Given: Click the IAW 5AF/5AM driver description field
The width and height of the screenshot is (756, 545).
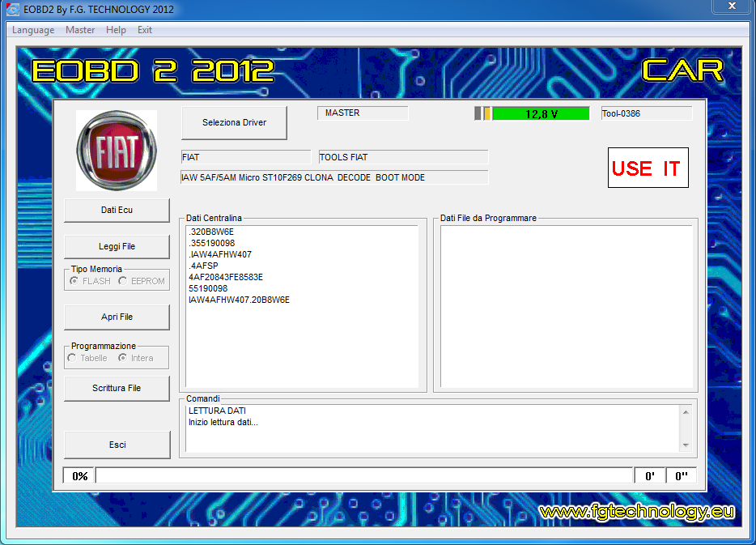Looking at the screenshot, I should coord(334,177).
